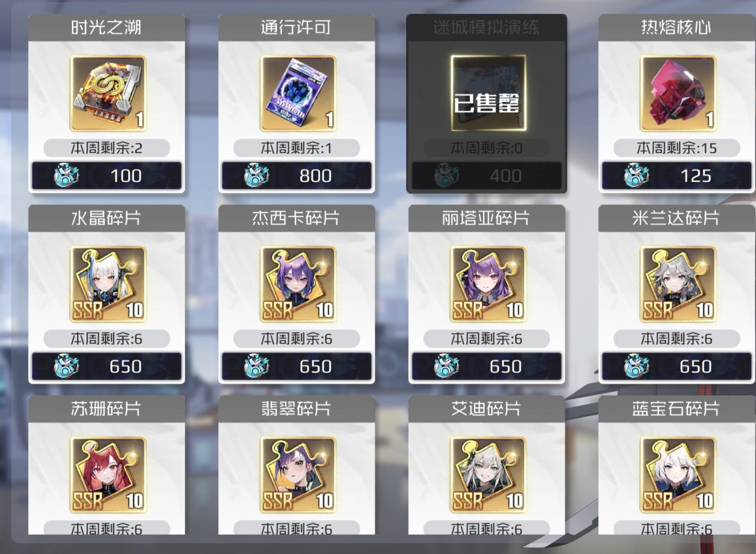Buy 时光之溯 for 100 currency
Image resolution: width=756 pixels, height=554 pixels.
point(106,176)
